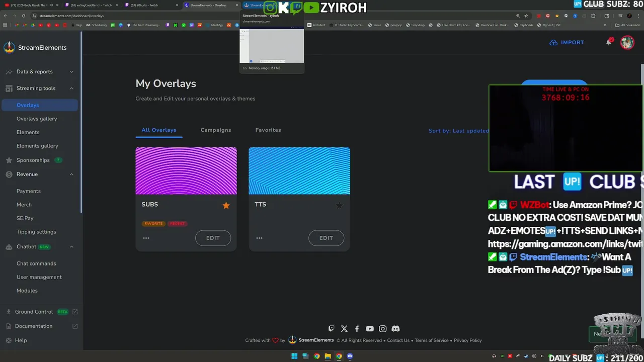Image resolution: width=644 pixels, height=362 pixels.
Task: Click the site info icon by URL
Action: 34,16
